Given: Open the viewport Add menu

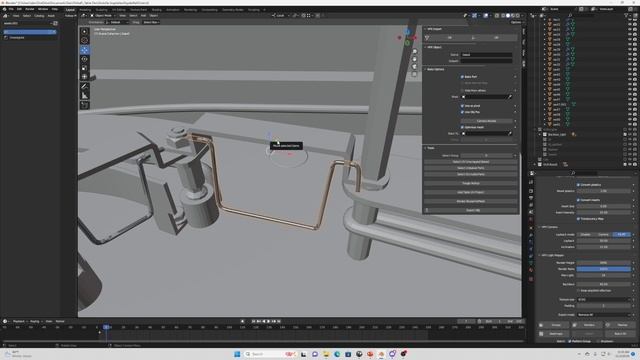Looking at the screenshot, I should [x=143, y=16].
